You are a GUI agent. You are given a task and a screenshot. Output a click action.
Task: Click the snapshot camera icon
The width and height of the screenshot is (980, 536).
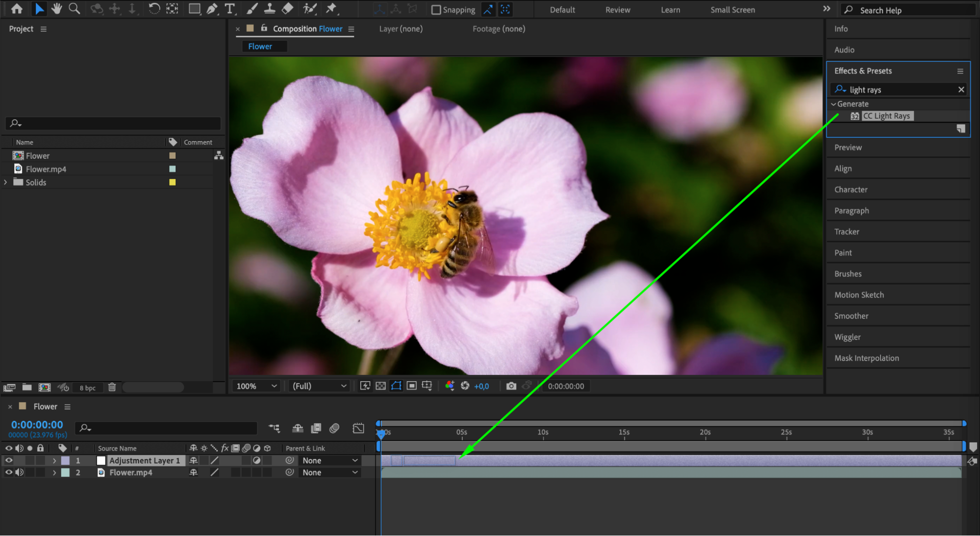tap(511, 386)
